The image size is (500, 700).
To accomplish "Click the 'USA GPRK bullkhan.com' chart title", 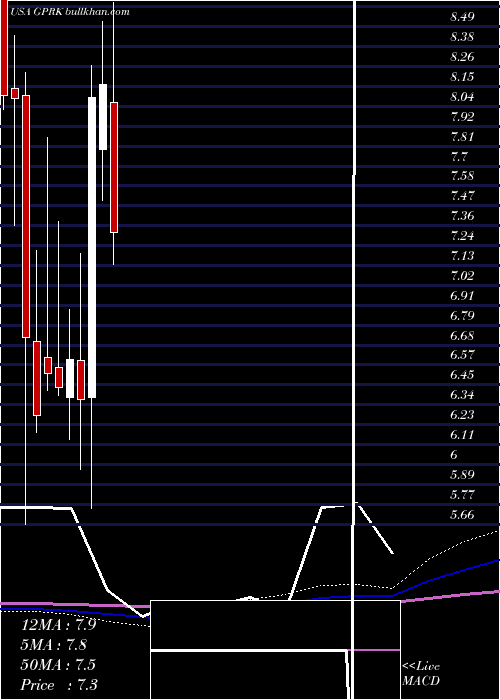I will click(x=69, y=12).
